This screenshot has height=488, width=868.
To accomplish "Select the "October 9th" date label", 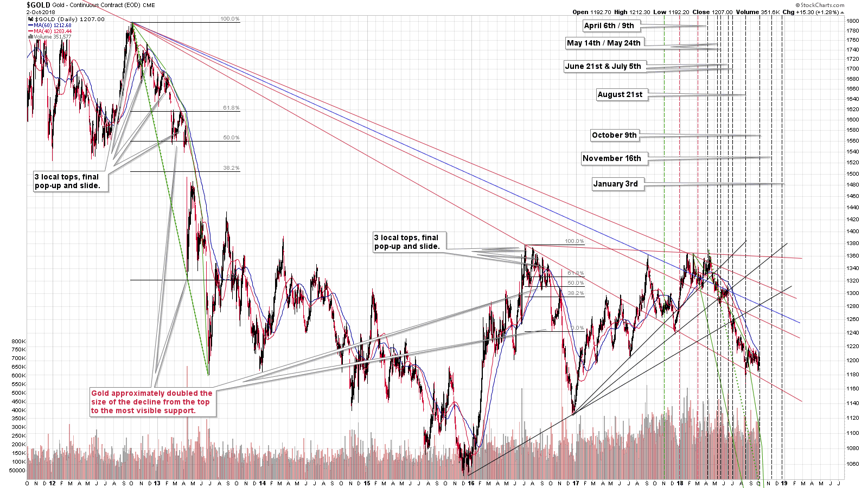I will click(614, 135).
